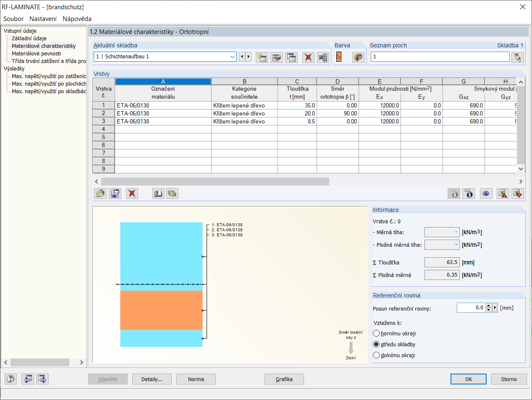Click reference plane shift value field
532x400 pixels.
click(471, 308)
